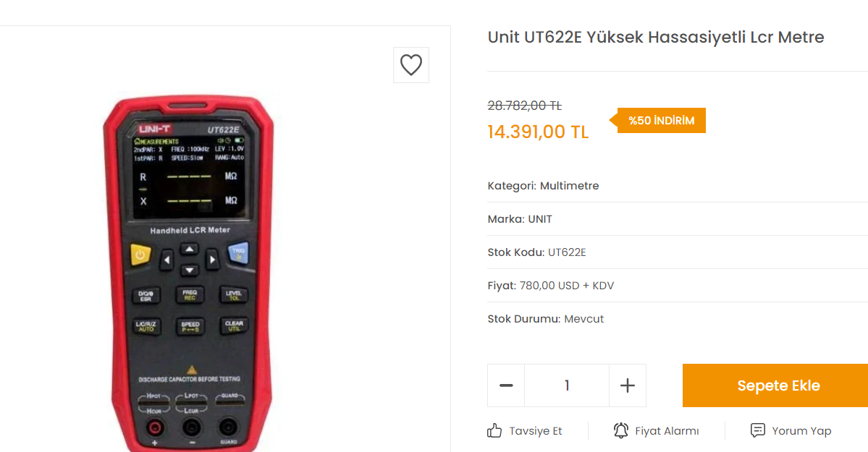Click the Fiyat Alarmı text link
This screenshot has width=868, height=452.
tap(667, 431)
